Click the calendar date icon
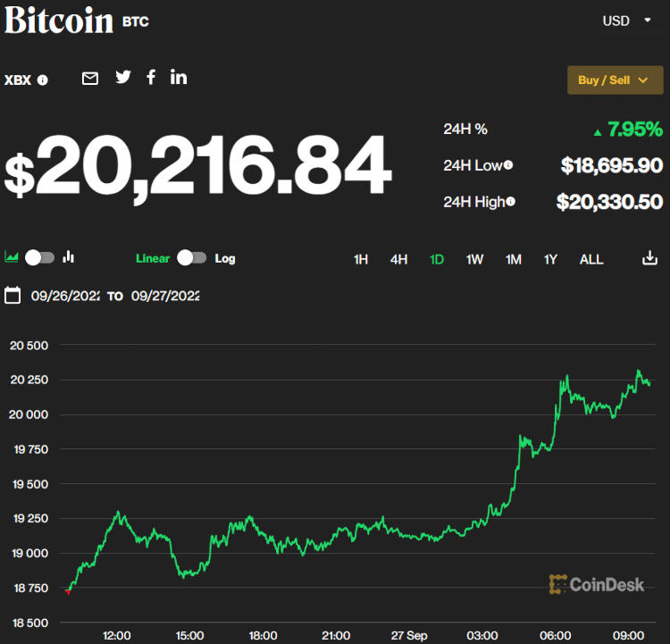The image size is (670, 644). pyautogui.click(x=13, y=296)
